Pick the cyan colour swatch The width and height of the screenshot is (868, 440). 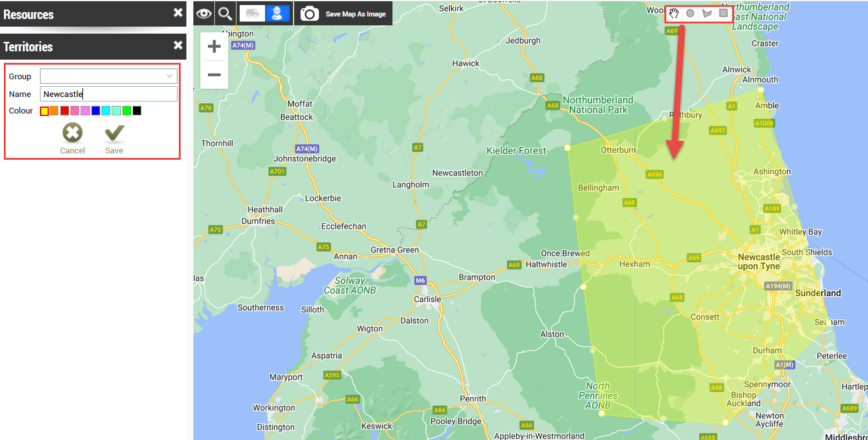tap(106, 111)
